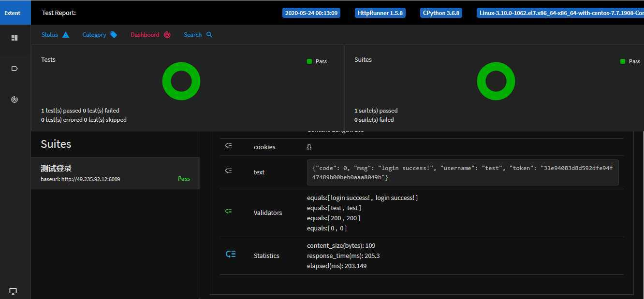Click the content_size(bytes): 109 line
644x299 pixels.
(341, 245)
